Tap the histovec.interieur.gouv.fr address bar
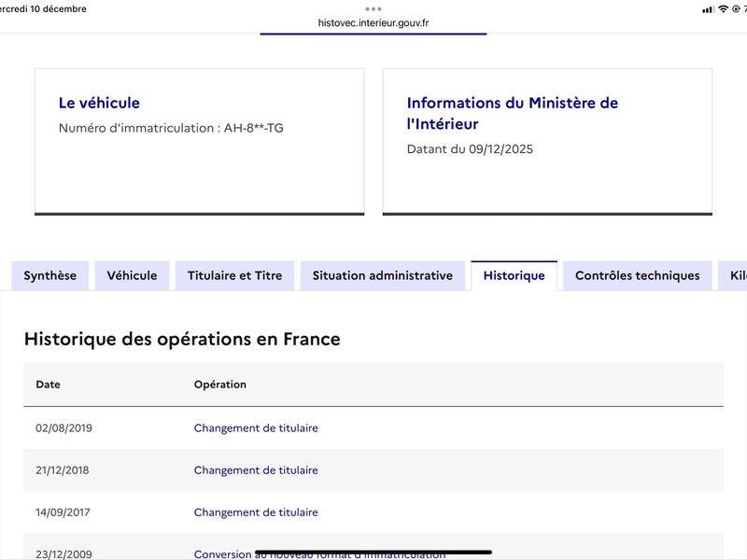The image size is (747, 560). (x=373, y=23)
